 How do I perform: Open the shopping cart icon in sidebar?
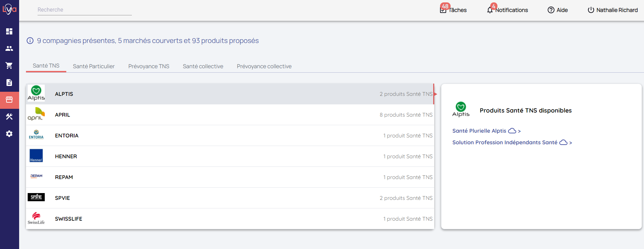[9, 65]
